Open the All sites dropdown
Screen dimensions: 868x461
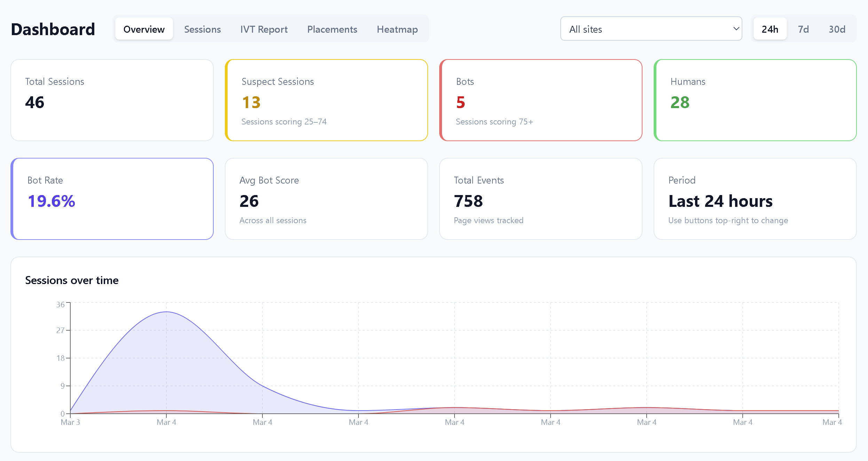(651, 29)
